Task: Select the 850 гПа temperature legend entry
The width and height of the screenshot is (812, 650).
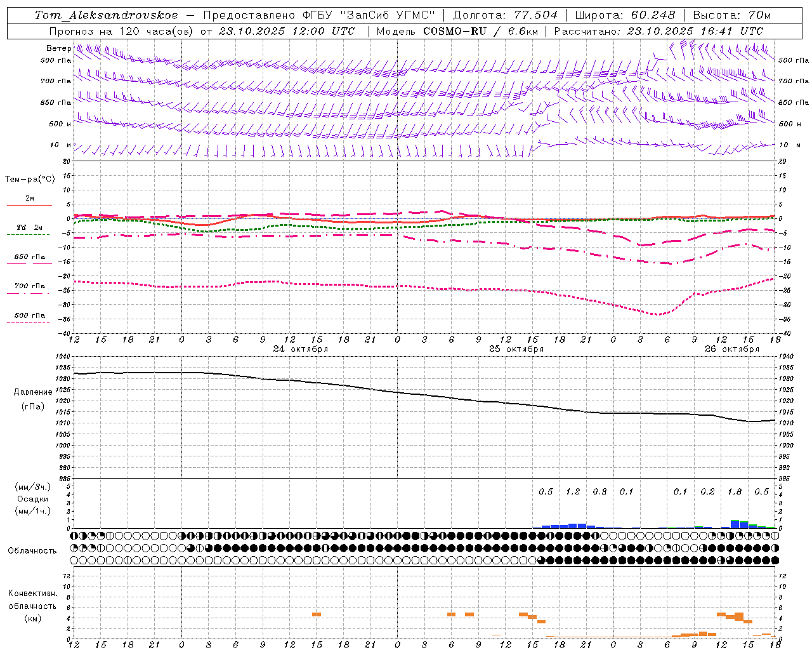Action: point(30,257)
